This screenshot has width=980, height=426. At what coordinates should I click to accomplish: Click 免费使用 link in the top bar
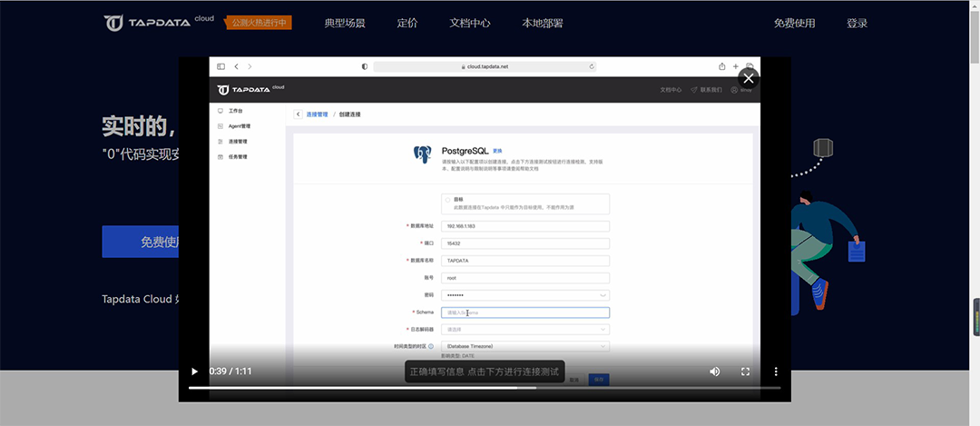(794, 23)
